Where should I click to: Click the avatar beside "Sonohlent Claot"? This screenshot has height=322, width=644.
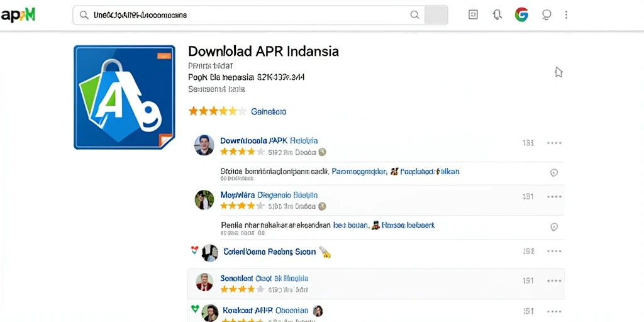pos(204,282)
